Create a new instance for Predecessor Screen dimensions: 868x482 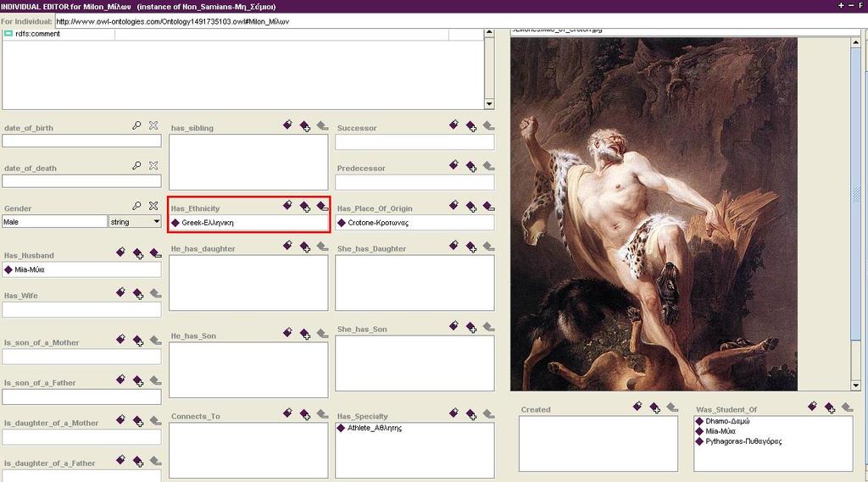click(x=453, y=165)
